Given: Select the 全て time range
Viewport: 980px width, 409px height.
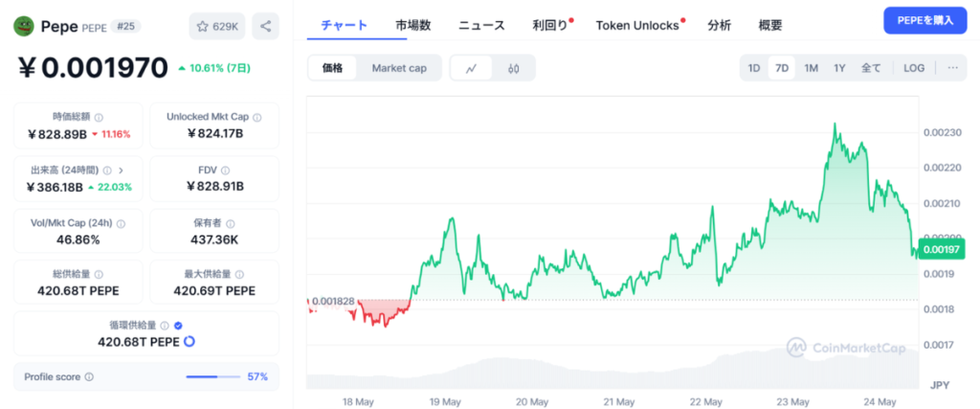Looking at the screenshot, I should (x=871, y=68).
